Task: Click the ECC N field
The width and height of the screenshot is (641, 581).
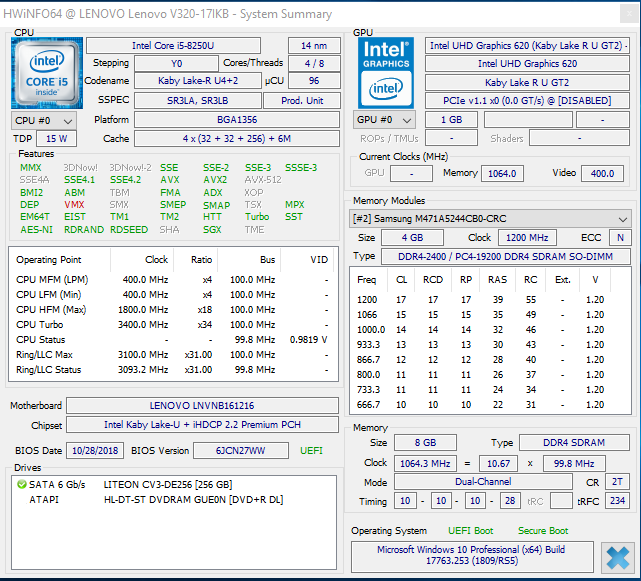Action: 620,238
